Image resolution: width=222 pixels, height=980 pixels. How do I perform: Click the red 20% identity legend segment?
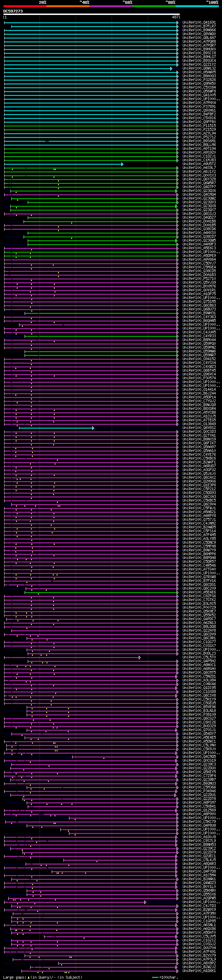[x=25, y=6]
